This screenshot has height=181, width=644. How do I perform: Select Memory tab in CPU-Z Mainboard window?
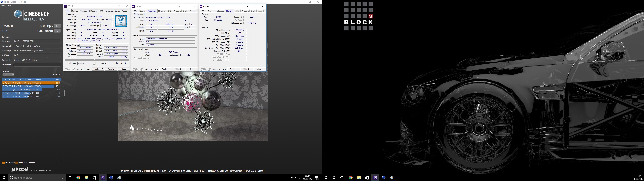point(162,11)
